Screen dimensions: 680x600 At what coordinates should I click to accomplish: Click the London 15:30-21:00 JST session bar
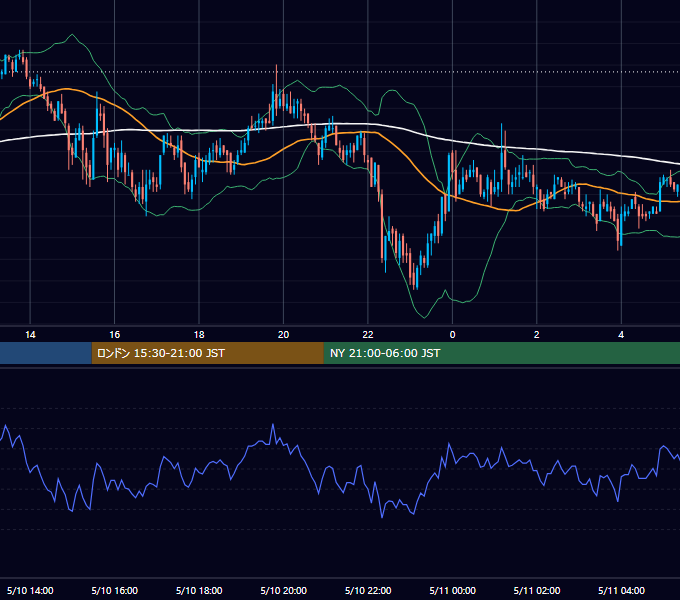(207, 353)
